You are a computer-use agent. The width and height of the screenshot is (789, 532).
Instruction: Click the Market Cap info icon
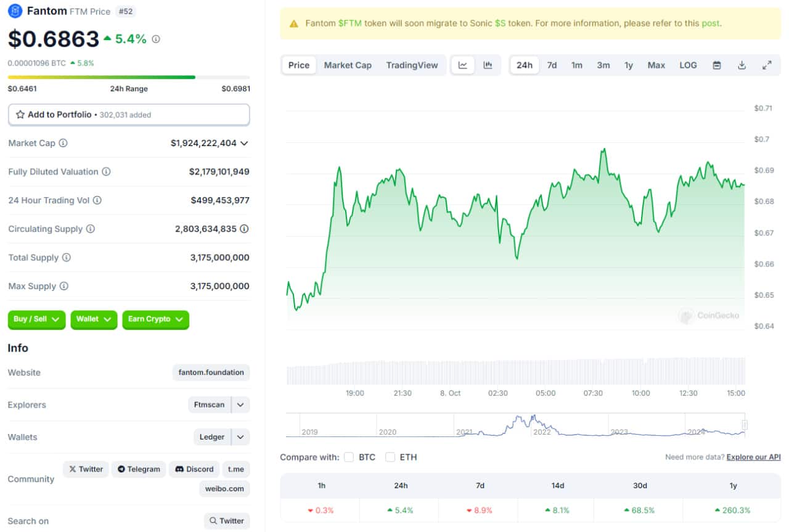coord(63,143)
